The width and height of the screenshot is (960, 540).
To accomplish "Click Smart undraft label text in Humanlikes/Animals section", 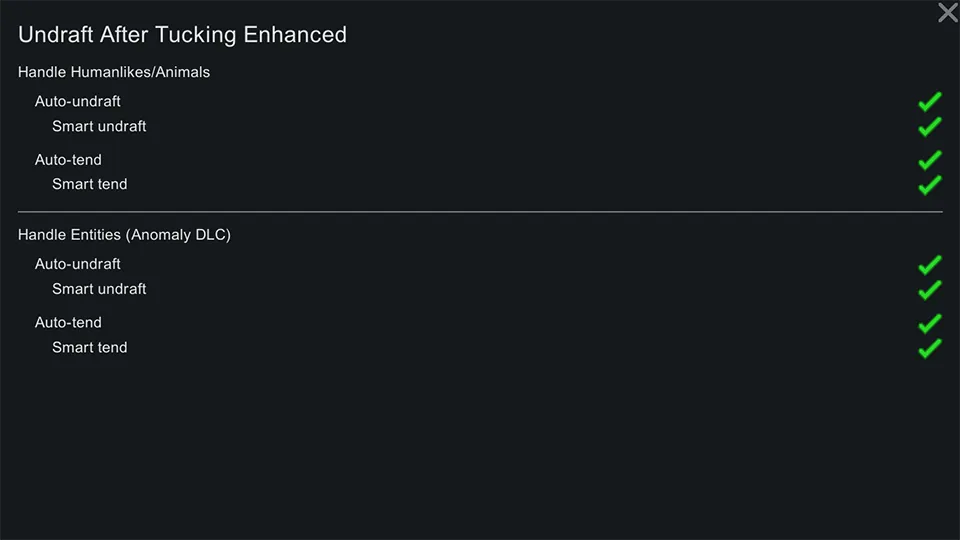I will (x=99, y=126).
